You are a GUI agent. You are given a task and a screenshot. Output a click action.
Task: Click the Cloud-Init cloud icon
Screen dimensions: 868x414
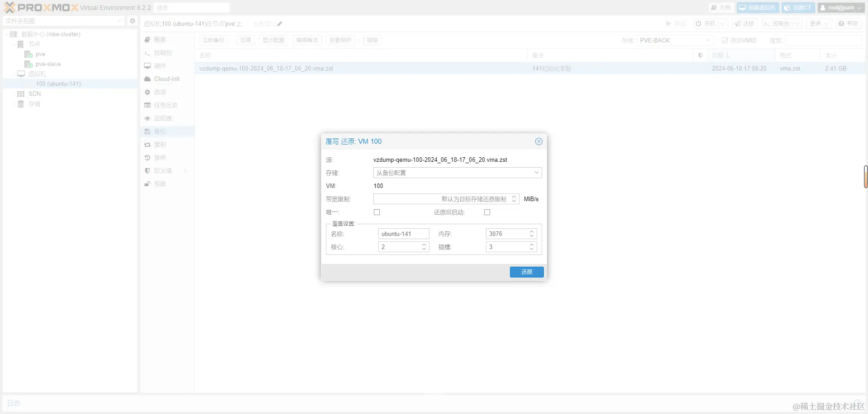tap(147, 79)
